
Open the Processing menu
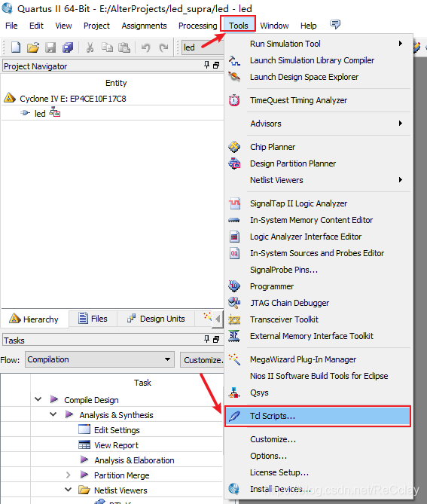coord(197,26)
